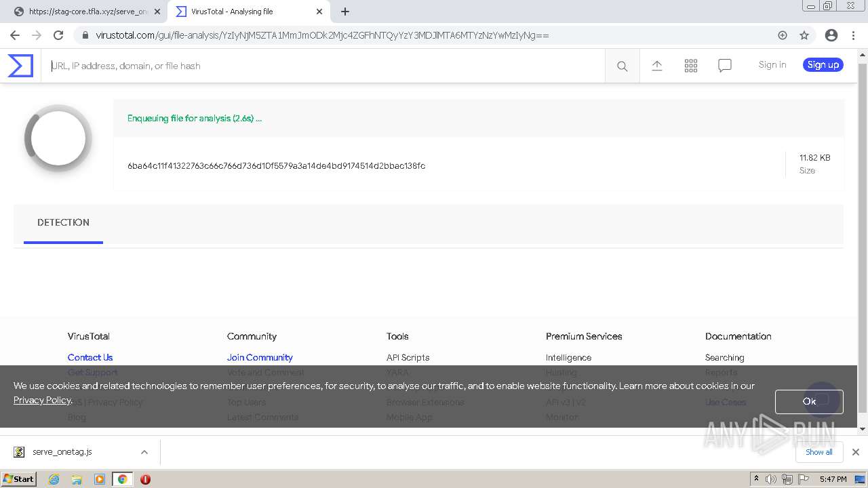Expand the serve_onetag.js download options

(144, 452)
